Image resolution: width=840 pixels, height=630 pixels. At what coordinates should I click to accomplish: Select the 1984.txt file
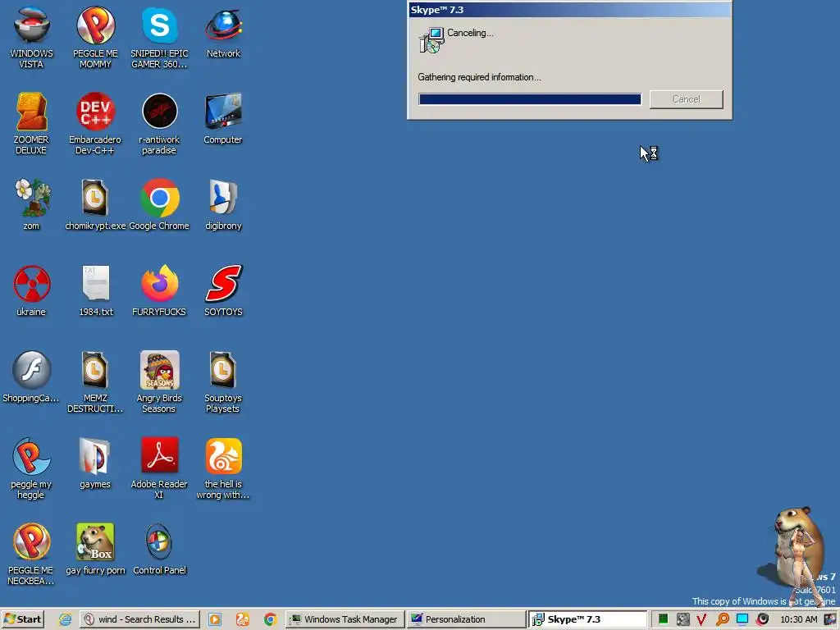click(96, 291)
